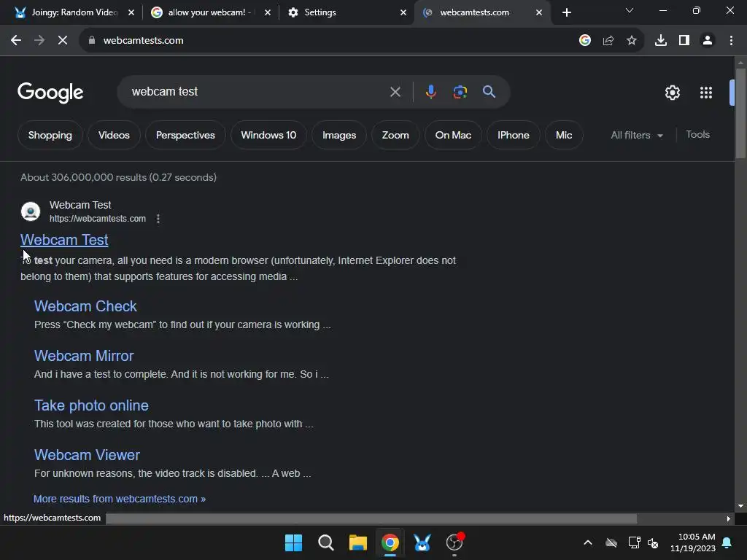Open volume settings in system tray
The width and height of the screenshot is (747, 560).
click(x=653, y=542)
